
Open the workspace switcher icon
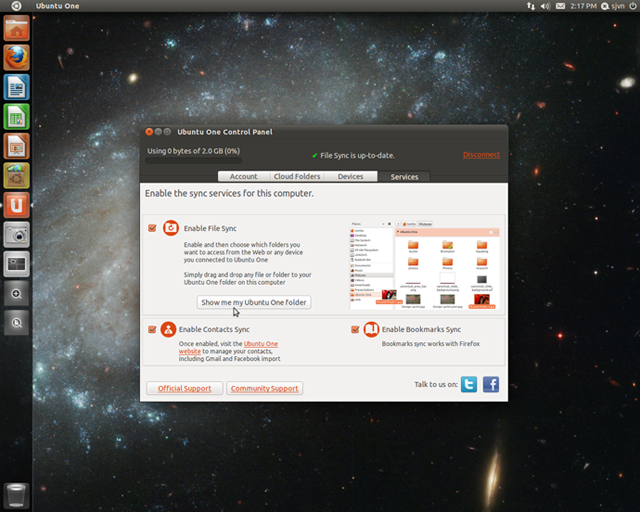[16, 264]
